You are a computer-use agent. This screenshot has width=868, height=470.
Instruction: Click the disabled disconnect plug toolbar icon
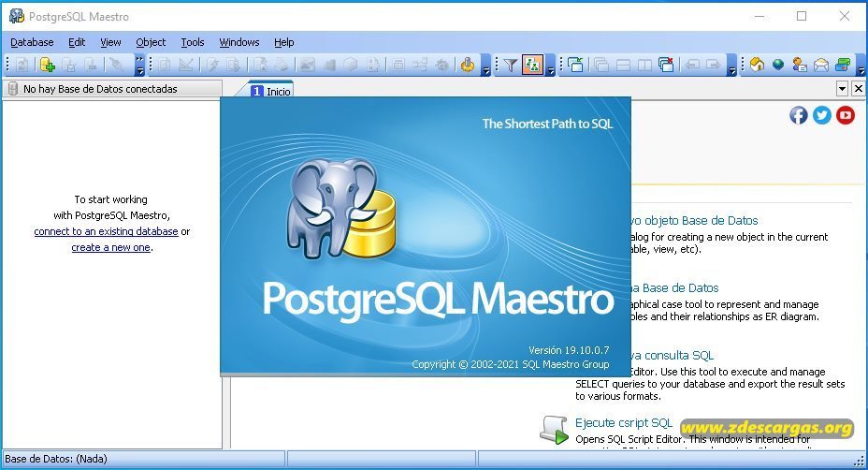116,65
